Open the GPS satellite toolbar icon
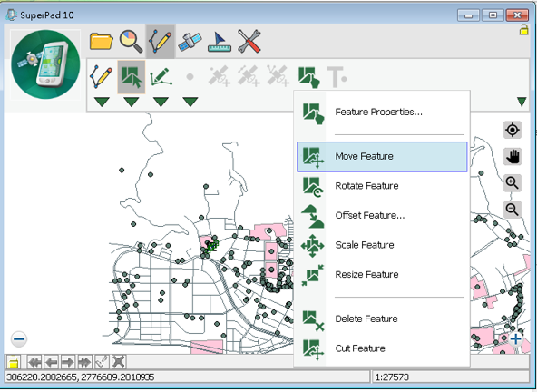Image resolution: width=537 pixels, height=392 pixels. 190,42
